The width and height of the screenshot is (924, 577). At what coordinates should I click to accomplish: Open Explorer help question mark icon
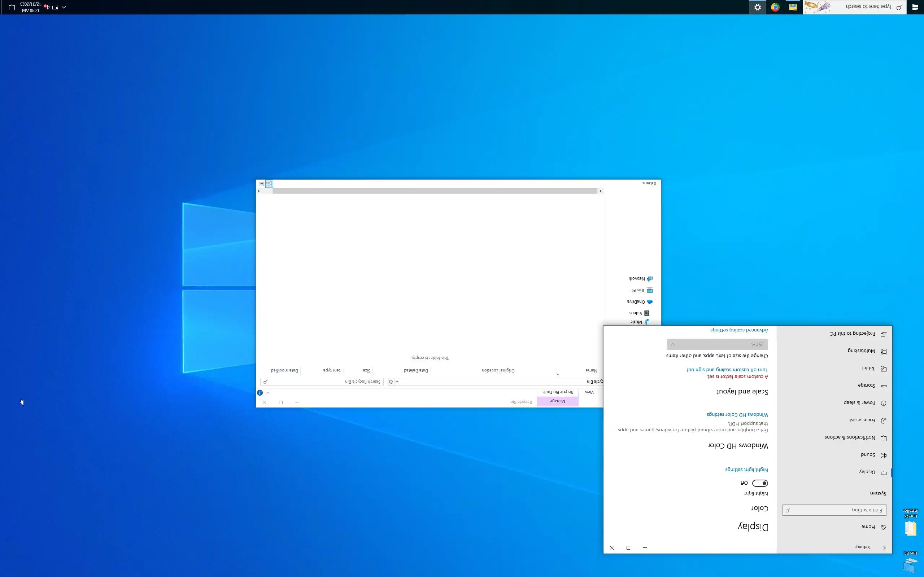pyautogui.click(x=260, y=393)
